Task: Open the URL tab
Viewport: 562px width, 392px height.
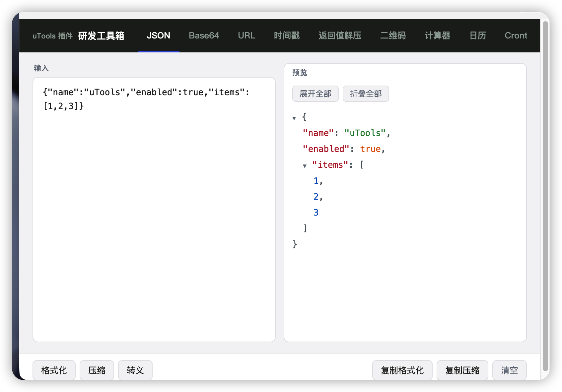Action: point(246,35)
